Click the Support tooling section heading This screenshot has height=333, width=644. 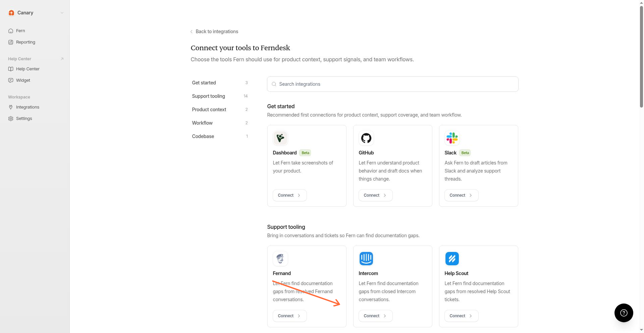286,227
